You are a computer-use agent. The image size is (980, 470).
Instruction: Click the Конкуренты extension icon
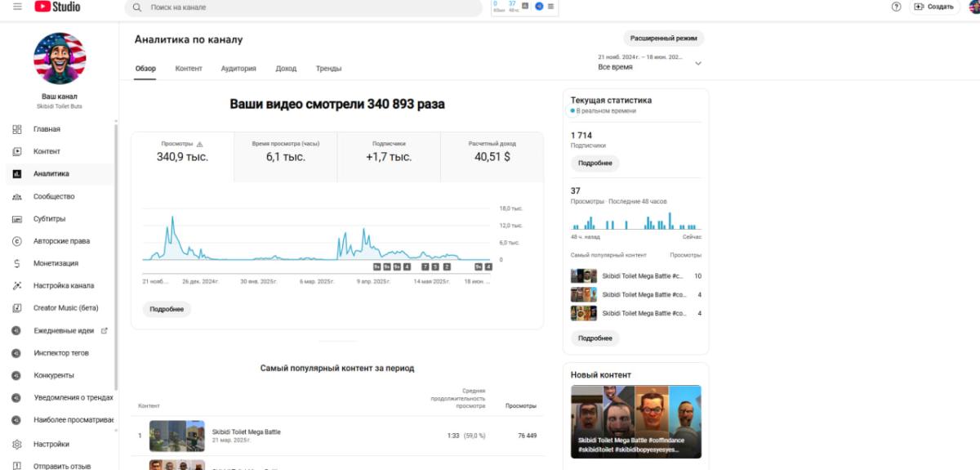coord(16,375)
